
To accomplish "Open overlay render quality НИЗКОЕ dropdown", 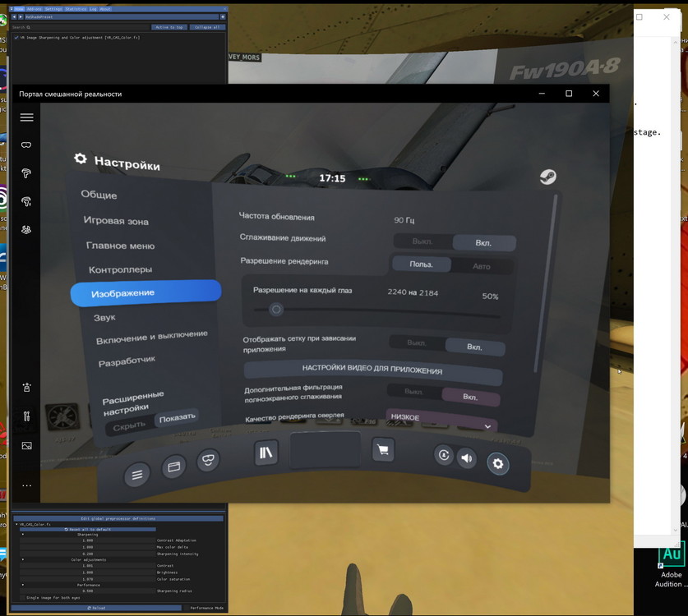I will tap(441, 420).
